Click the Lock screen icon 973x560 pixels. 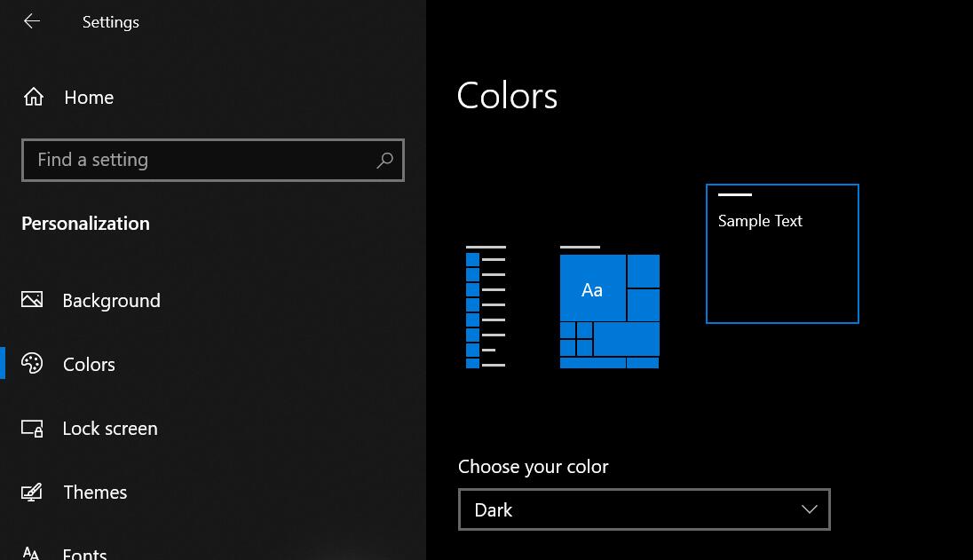[32, 429]
